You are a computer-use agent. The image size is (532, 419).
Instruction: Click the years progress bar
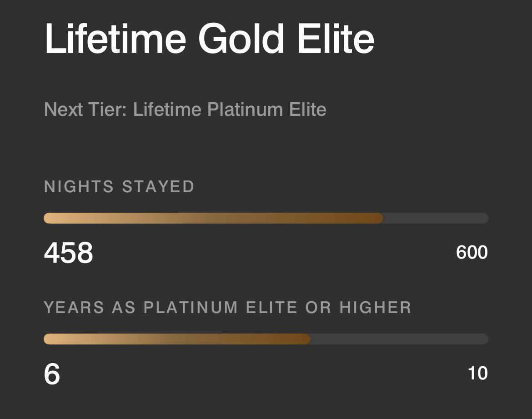[266, 339]
